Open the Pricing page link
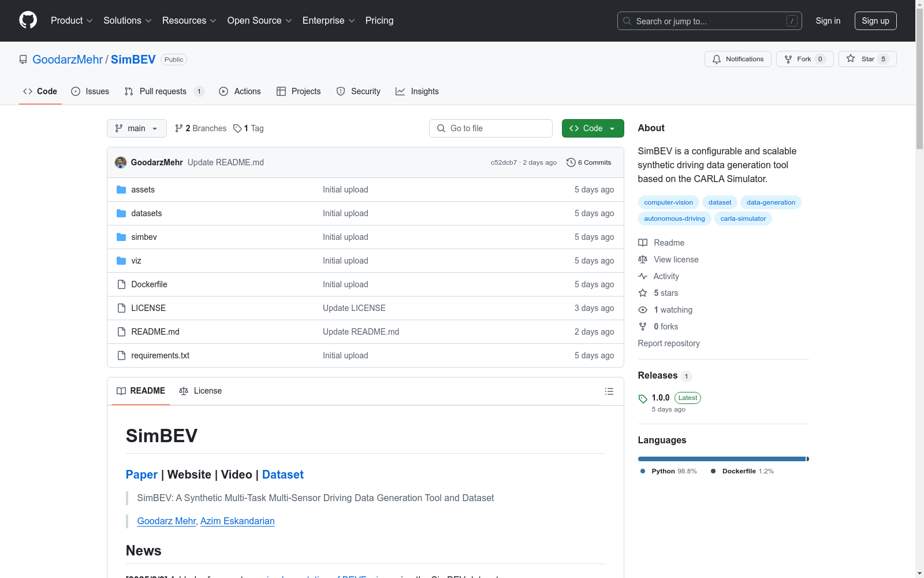This screenshot has height=578, width=924. (x=379, y=20)
